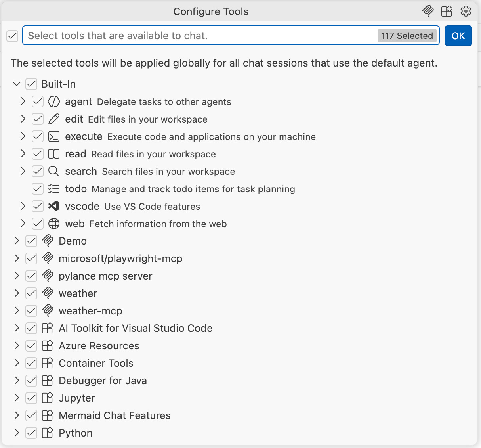Click the weather server icon
The height and width of the screenshot is (448, 481).
point(48,293)
